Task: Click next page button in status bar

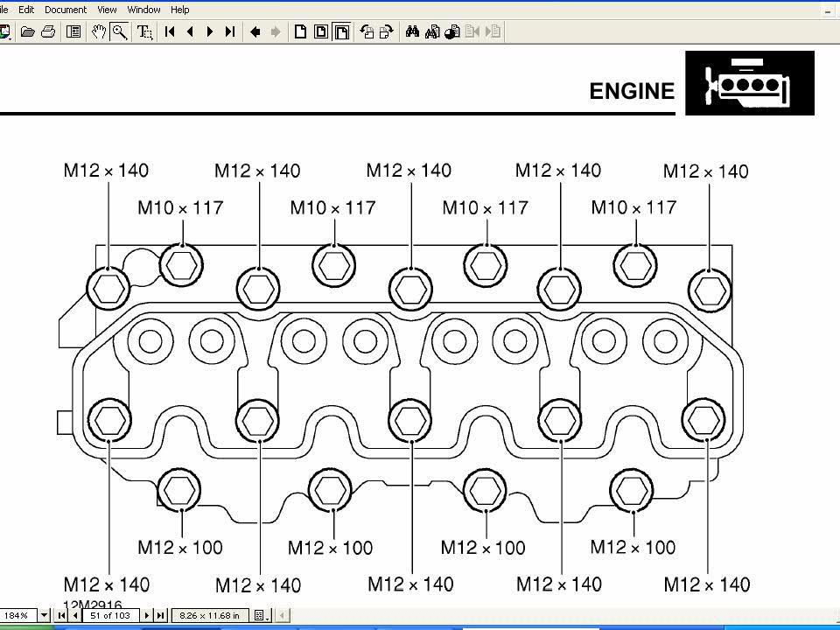Action: pos(147,616)
